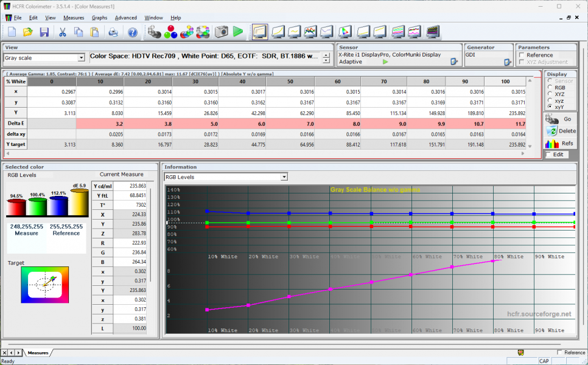Click the CIE target diagram thumbnail
This screenshot has height=365, width=588.
click(x=46, y=284)
